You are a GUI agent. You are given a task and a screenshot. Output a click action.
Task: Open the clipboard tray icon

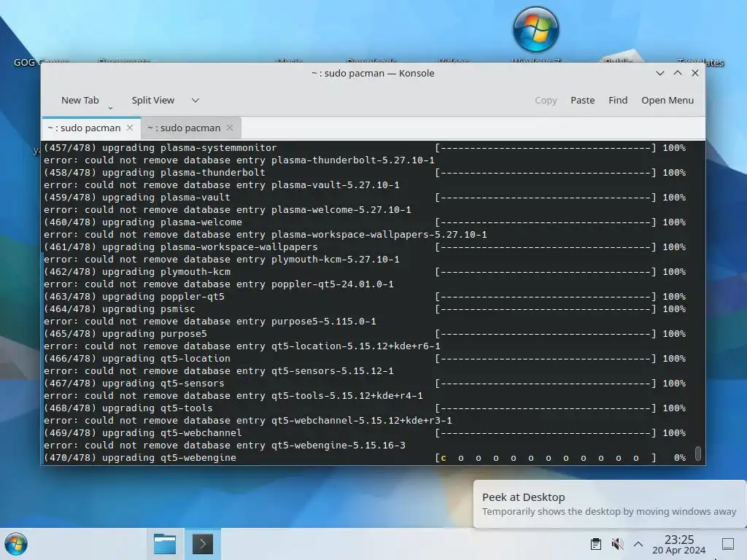pos(595,544)
